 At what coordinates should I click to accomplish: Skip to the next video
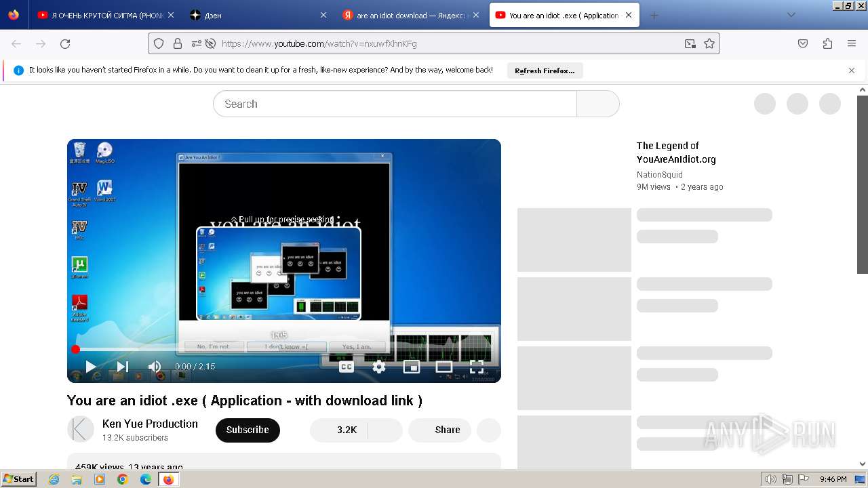(x=123, y=367)
